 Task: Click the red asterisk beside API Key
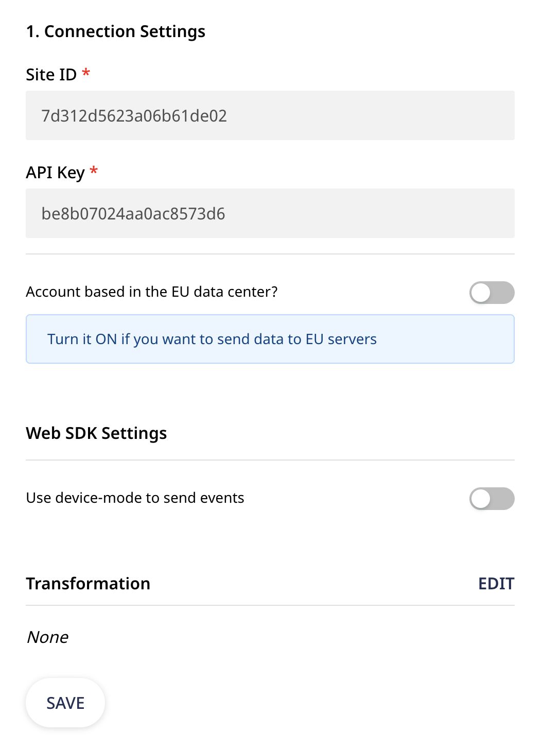(x=94, y=171)
